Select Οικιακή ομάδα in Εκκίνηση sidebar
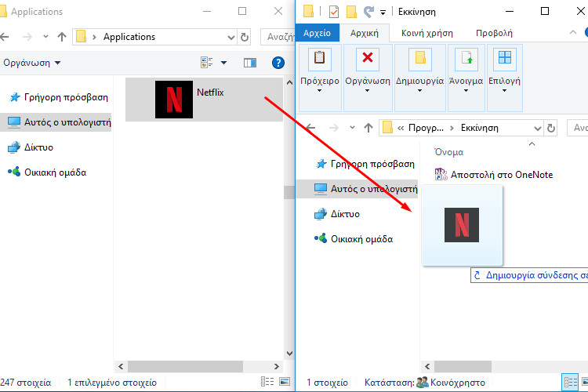This screenshot has height=392, width=588. click(354, 239)
